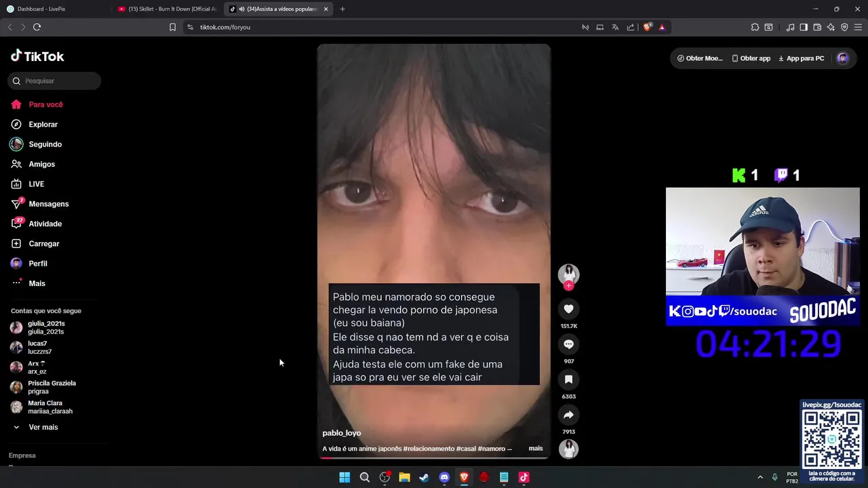Open Brave Rewards triangle icon
Image resolution: width=868 pixels, height=488 pixels.
tap(662, 27)
